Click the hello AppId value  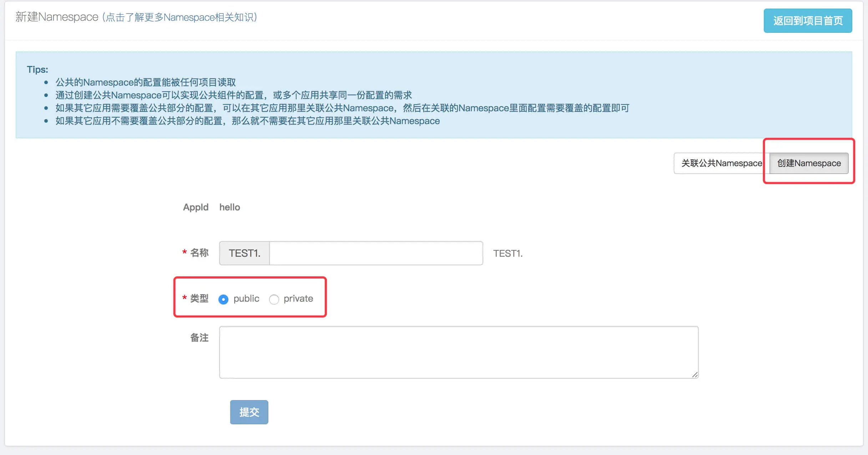tap(229, 207)
